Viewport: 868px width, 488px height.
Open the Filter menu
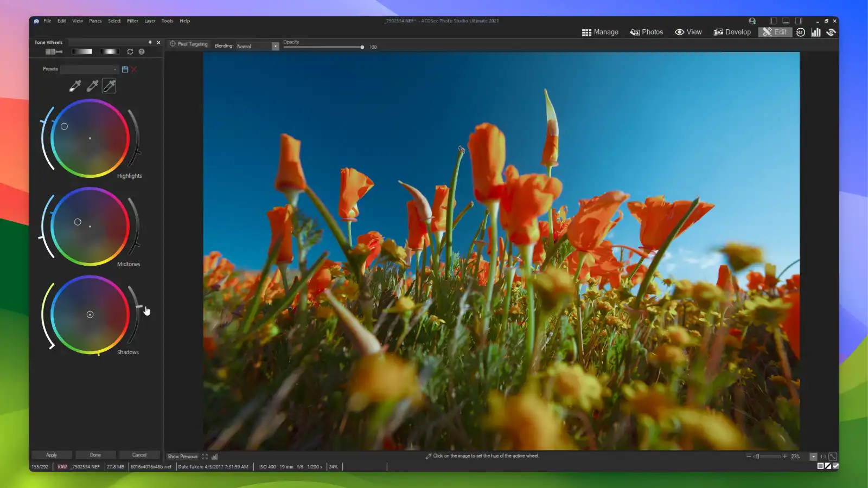132,21
